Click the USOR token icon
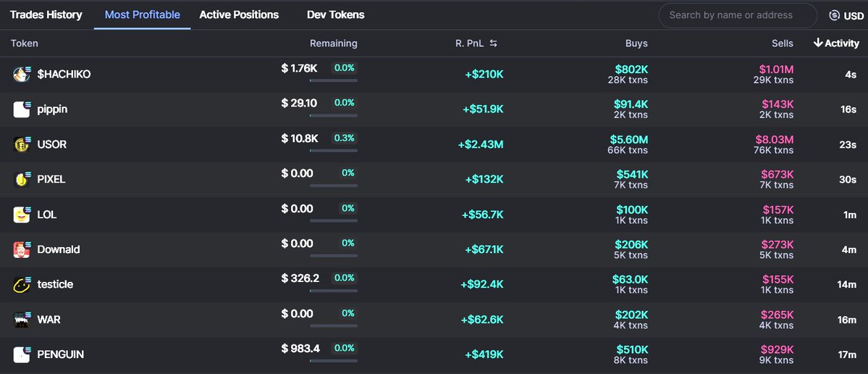The height and width of the screenshot is (374, 868). (22, 144)
